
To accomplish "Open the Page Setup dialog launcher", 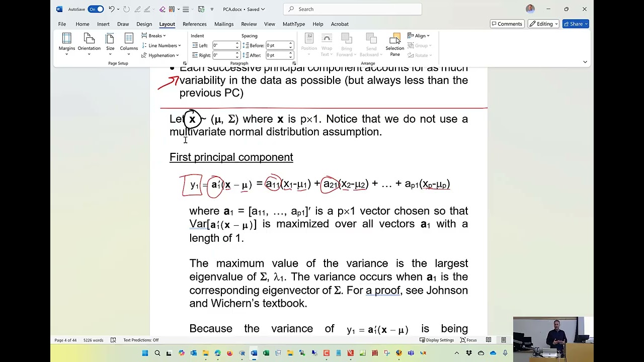I will pyautogui.click(x=185, y=63).
